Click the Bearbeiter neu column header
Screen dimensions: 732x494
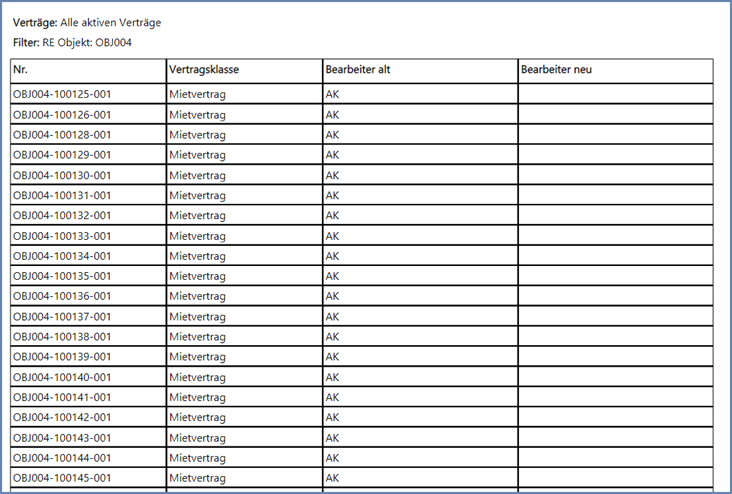[558, 70]
